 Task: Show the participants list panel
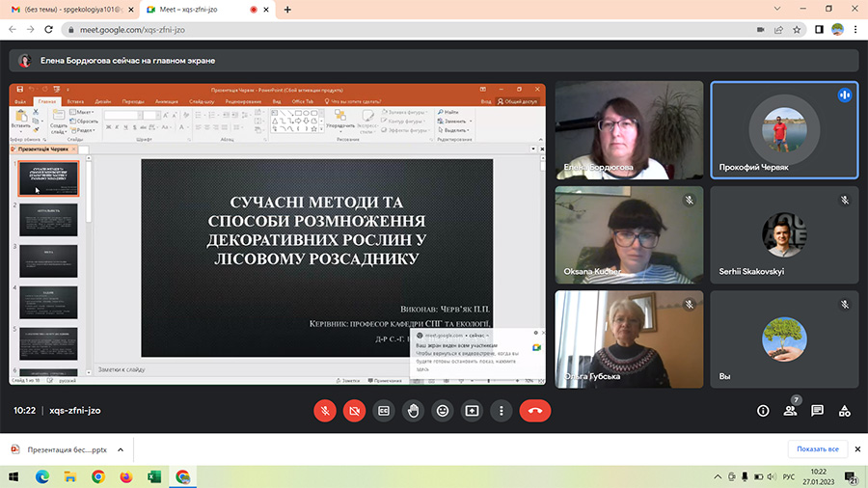click(x=790, y=410)
